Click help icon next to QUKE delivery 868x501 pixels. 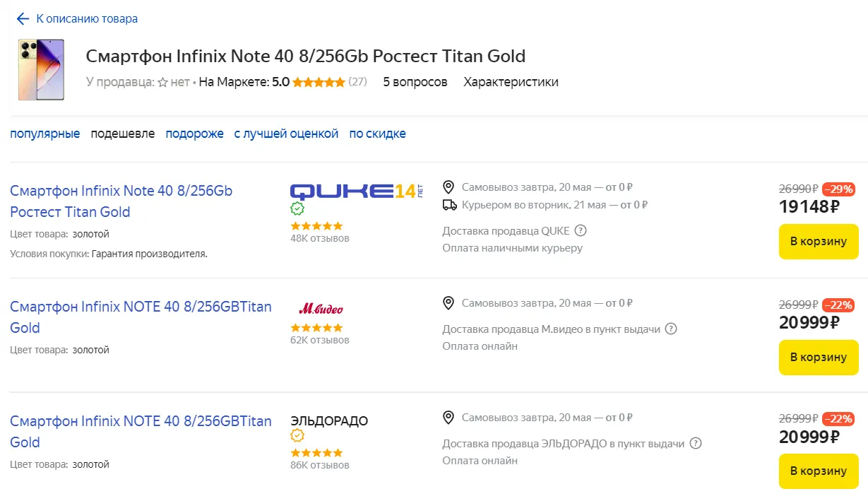[581, 230]
